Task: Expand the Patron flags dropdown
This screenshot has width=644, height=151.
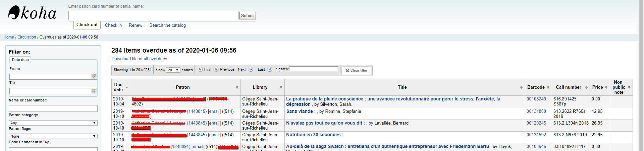Action: [x=53, y=136]
